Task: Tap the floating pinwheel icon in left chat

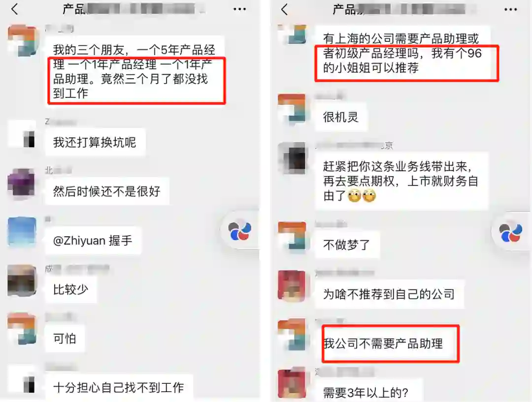Action: point(240,230)
